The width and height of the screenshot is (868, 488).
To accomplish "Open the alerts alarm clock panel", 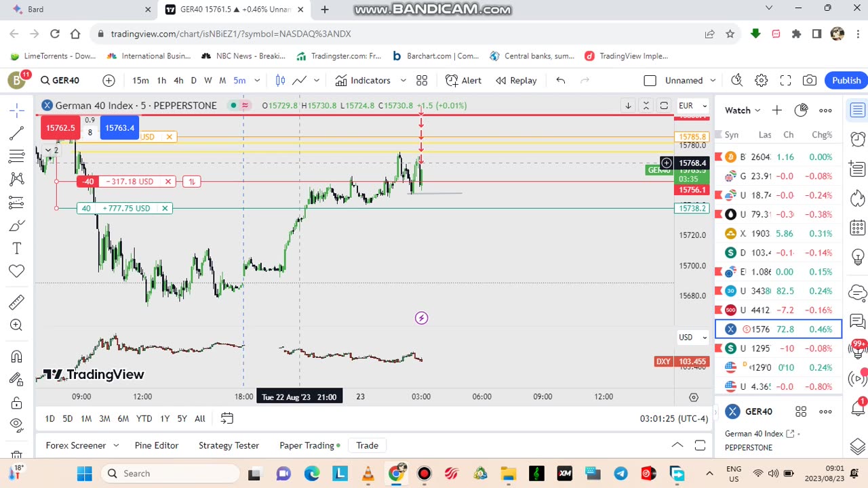I will coord(858,139).
